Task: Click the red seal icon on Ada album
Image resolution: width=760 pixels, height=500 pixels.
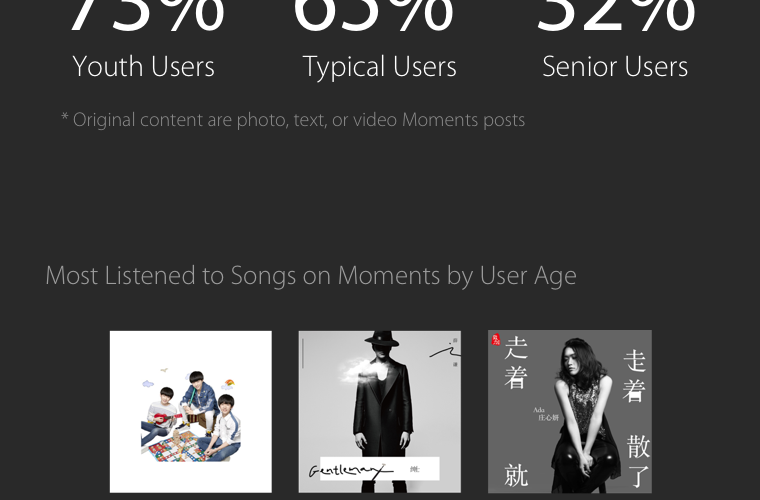Action: coord(497,340)
